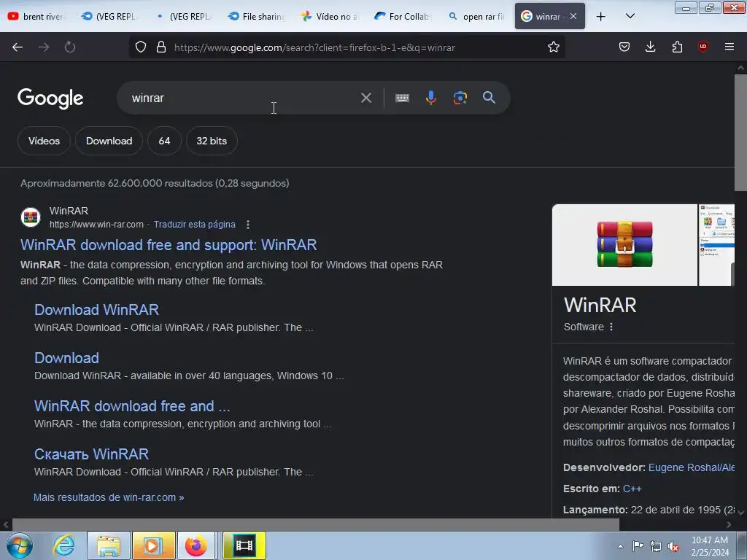Open the Download sitelink
Image resolution: width=747 pixels, height=560 pixels.
click(x=66, y=357)
